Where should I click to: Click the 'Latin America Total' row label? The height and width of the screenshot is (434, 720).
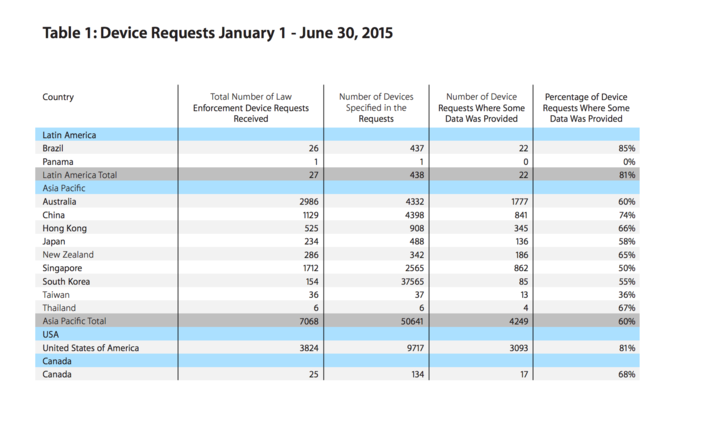pyautogui.click(x=80, y=174)
